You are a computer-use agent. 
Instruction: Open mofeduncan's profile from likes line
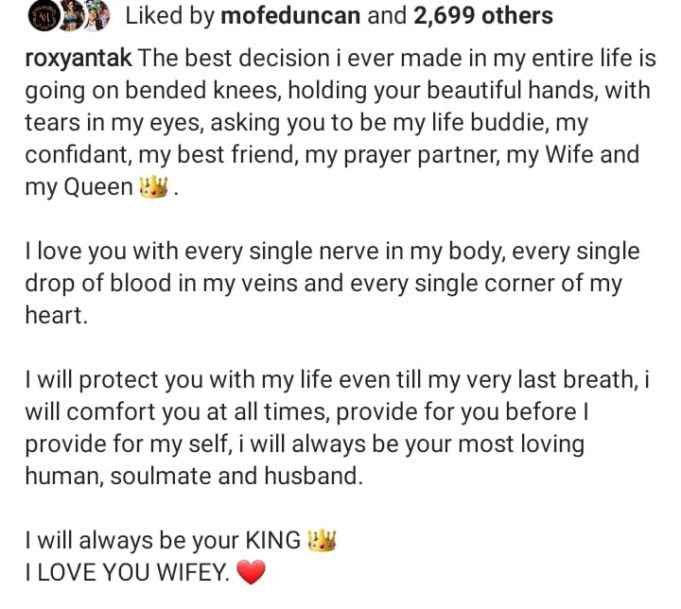click(x=290, y=16)
